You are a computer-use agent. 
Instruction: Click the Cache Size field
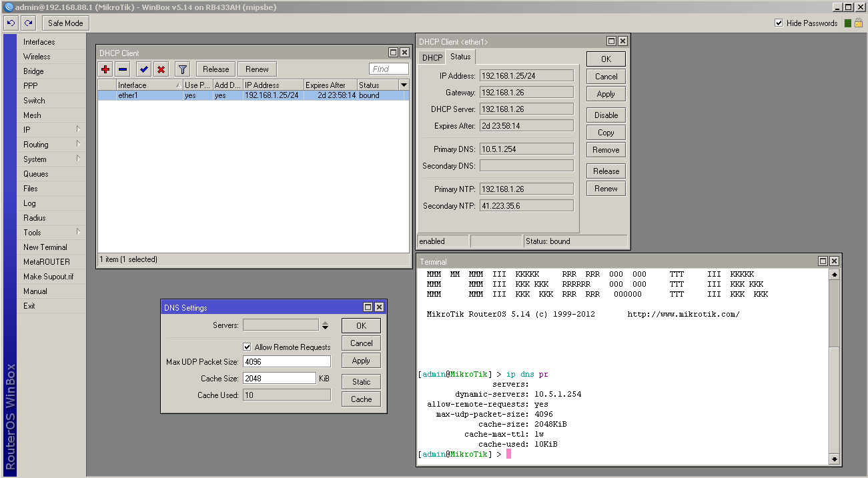pyautogui.click(x=280, y=379)
